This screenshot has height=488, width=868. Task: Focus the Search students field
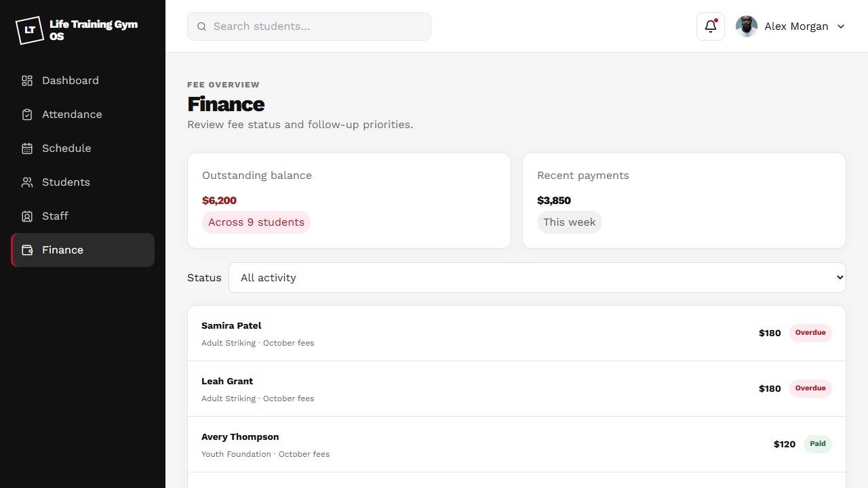pos(309,26)
